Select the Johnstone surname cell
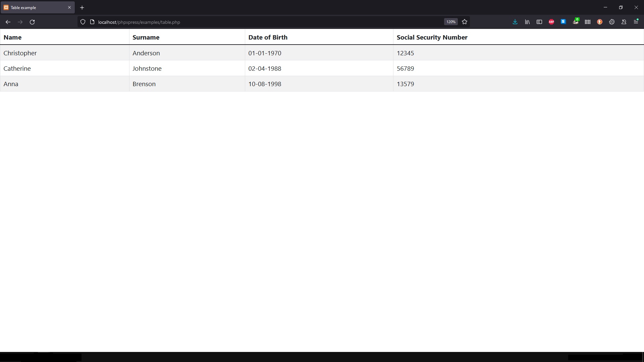This screenshot has width=644, height=362. click(187, 68)
